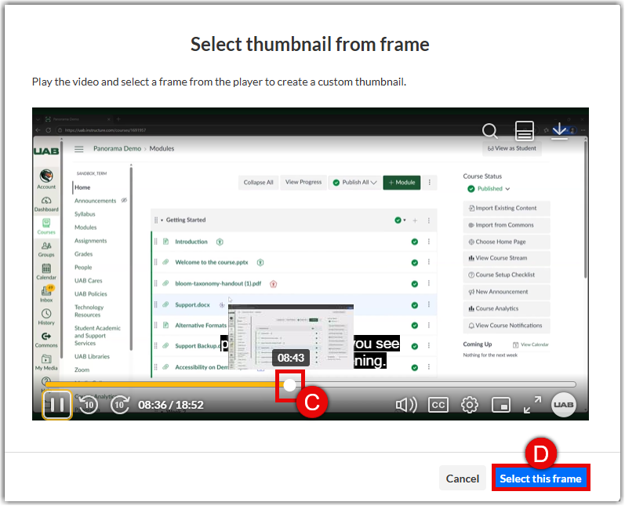Toggle the hamburger course menu icon
625x506 pixels.
pyautogui.click(x=79, y=149)
